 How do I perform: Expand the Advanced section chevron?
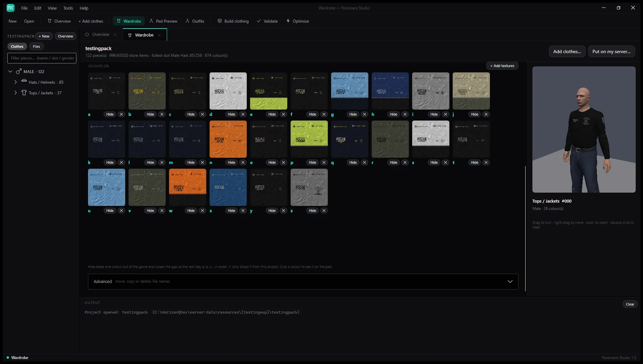click(x=510, y=281)
